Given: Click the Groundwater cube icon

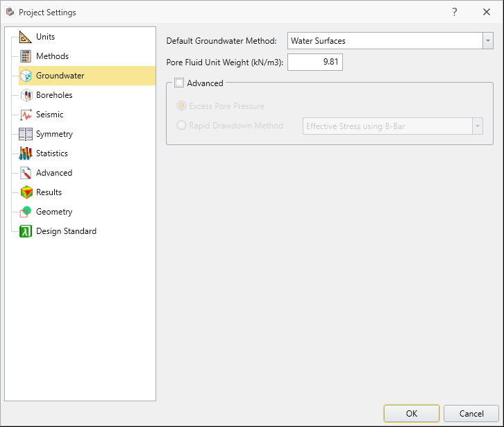Looking at the screenshot, I should point(26,76).
